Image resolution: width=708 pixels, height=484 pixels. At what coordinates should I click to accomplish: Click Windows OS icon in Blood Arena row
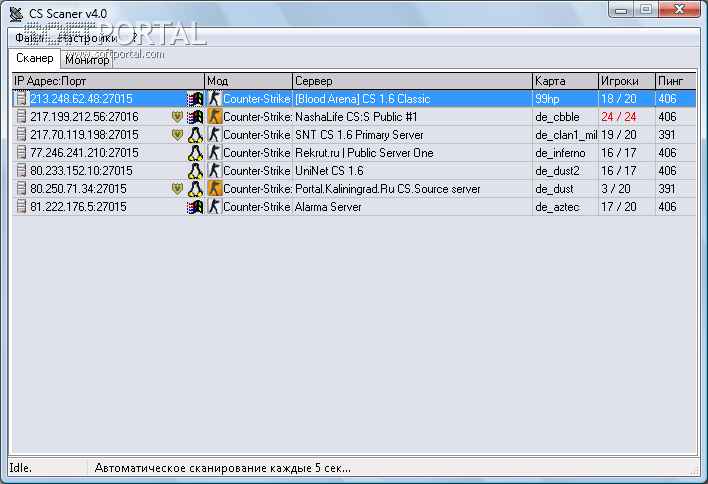coord(195,99)
